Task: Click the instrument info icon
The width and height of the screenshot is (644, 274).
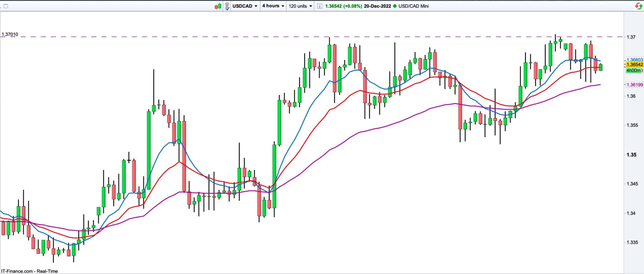Action: 319,6
